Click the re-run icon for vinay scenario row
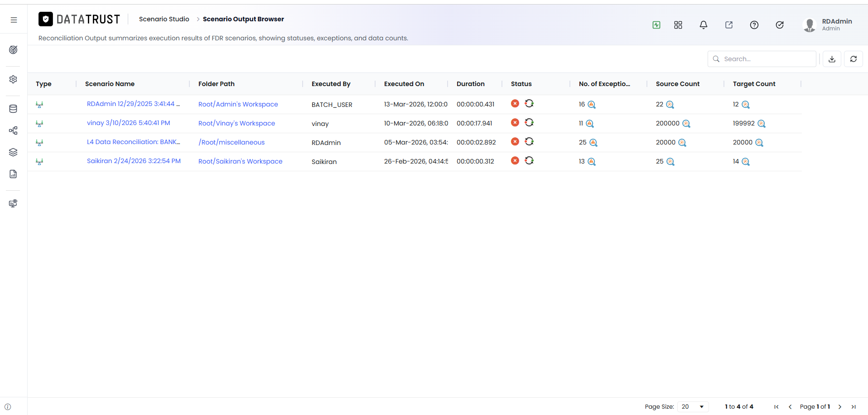Image resolution: width=868 pixels, height=415 pixels. [529, 122]
